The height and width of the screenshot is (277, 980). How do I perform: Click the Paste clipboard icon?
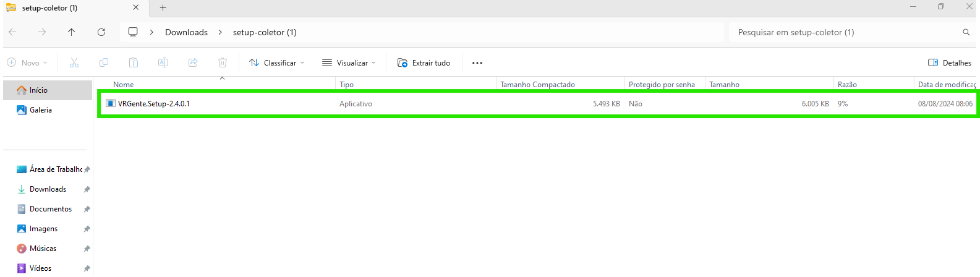pyautogui.click(x=134, y=62)
